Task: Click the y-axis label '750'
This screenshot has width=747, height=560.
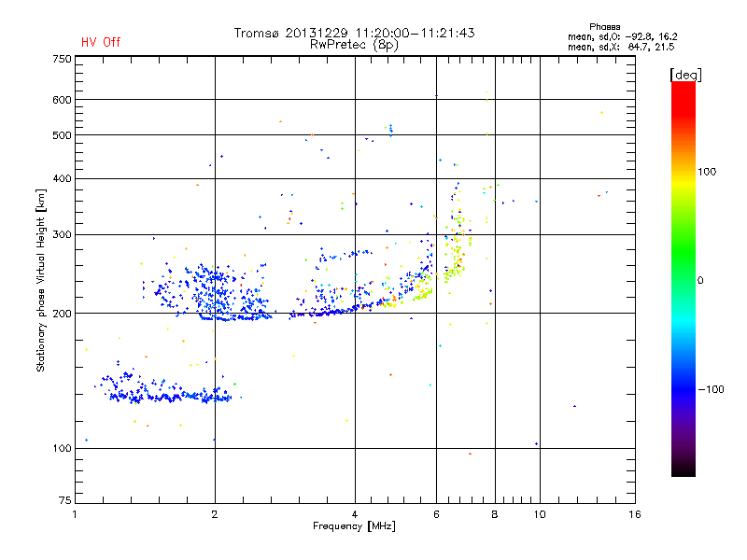Action: [62, 59]
